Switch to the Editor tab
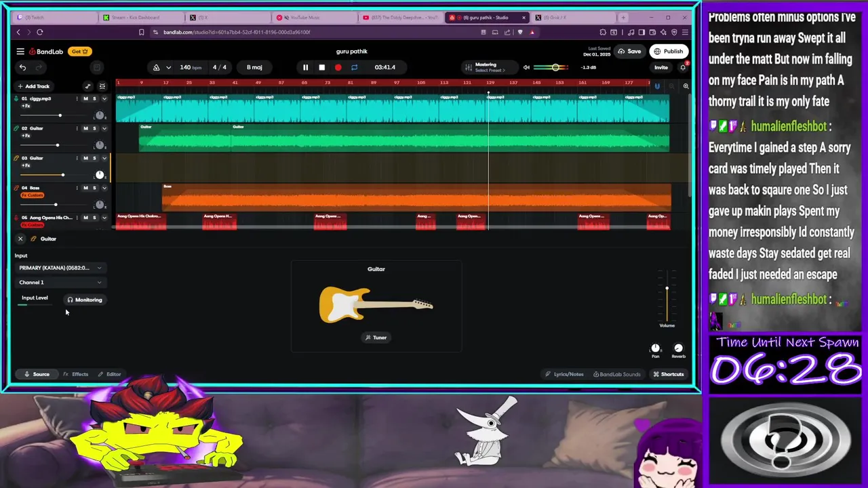Viewport: 868px width, 488px height. pyautogui.click(x=109, y=374)
